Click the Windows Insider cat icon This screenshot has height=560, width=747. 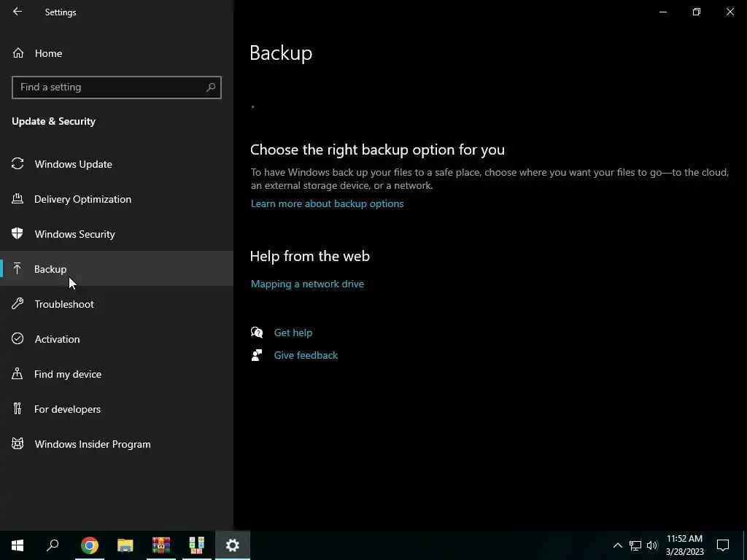coord(18,444)
